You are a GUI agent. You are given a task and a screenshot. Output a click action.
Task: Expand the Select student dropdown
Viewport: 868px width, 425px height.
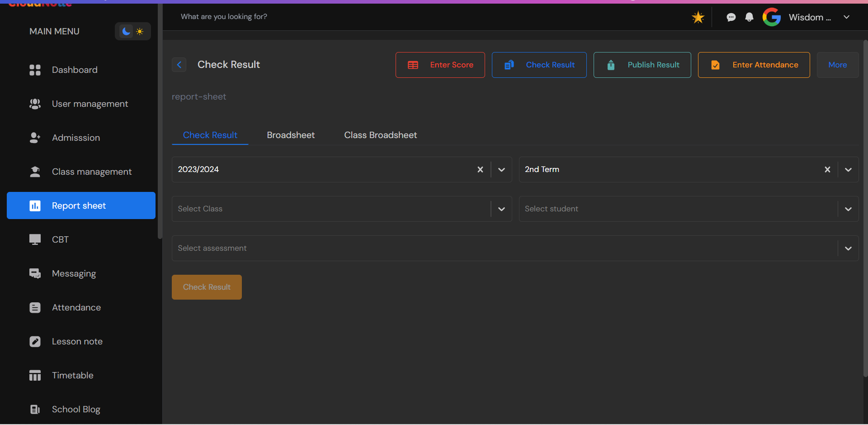click(x=848, y=209)
